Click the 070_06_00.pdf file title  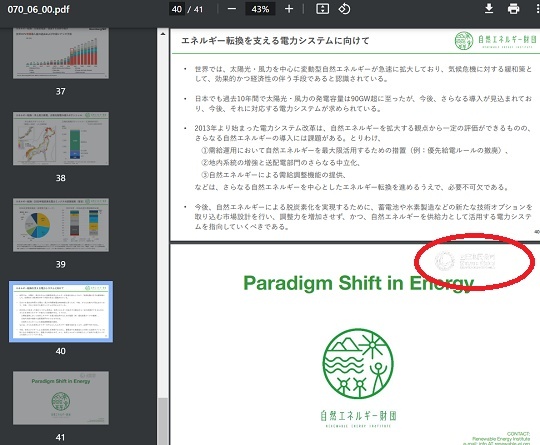[x=39, y=9]
